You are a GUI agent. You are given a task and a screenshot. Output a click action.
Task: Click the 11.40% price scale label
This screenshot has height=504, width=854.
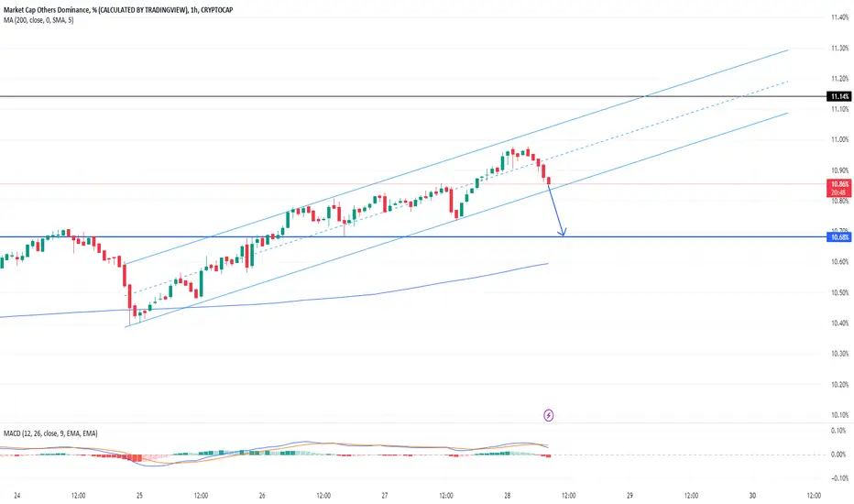839,17
